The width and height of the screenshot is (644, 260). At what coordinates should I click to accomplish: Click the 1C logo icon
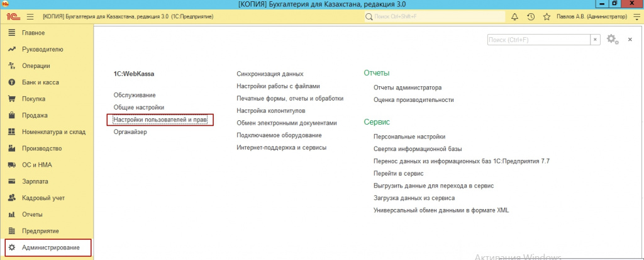12,17
